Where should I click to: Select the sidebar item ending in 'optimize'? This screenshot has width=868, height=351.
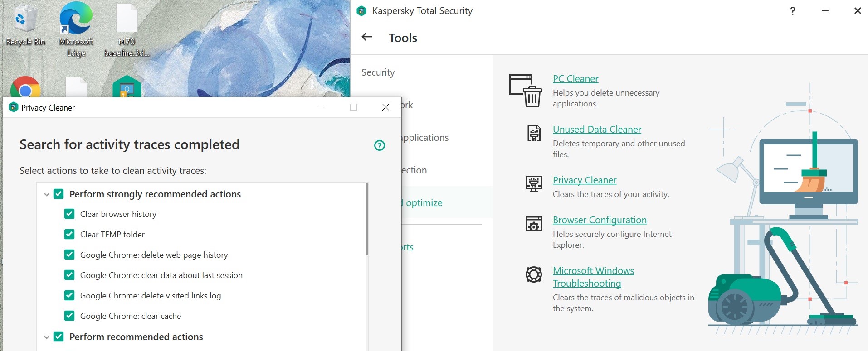pos(423,202)
